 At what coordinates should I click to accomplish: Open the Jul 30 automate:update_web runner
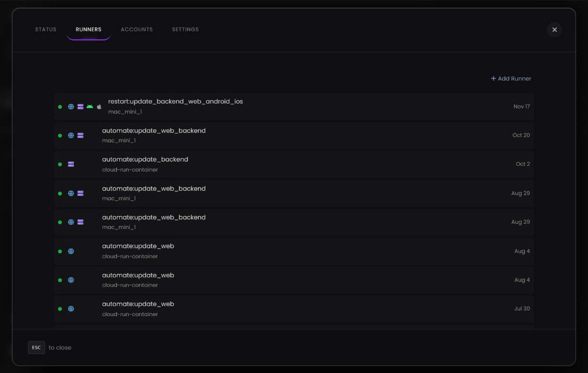(x=294, y=308)
